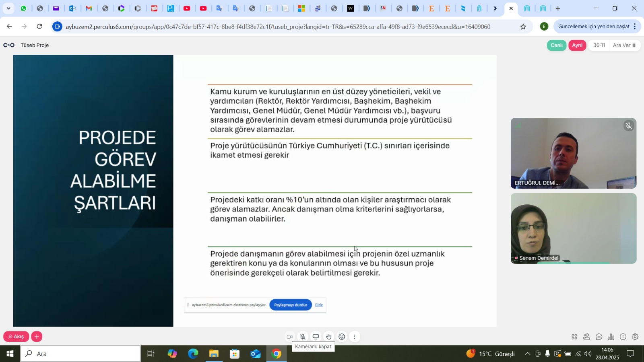The image size is (644, 362).
Task: Click the Gizle link in sharing bar
Action: pyautogui.click(x=319, y=305)
